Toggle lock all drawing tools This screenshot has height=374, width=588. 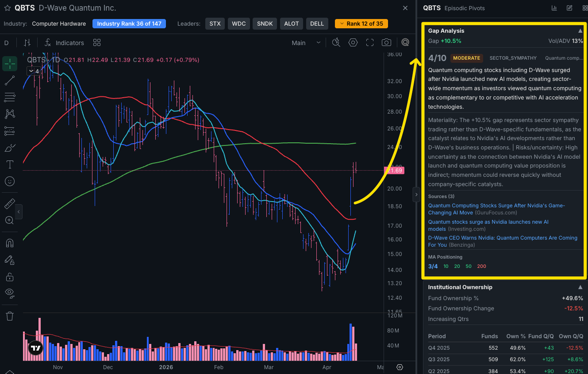pyautogui.click(x=9, y=277)
